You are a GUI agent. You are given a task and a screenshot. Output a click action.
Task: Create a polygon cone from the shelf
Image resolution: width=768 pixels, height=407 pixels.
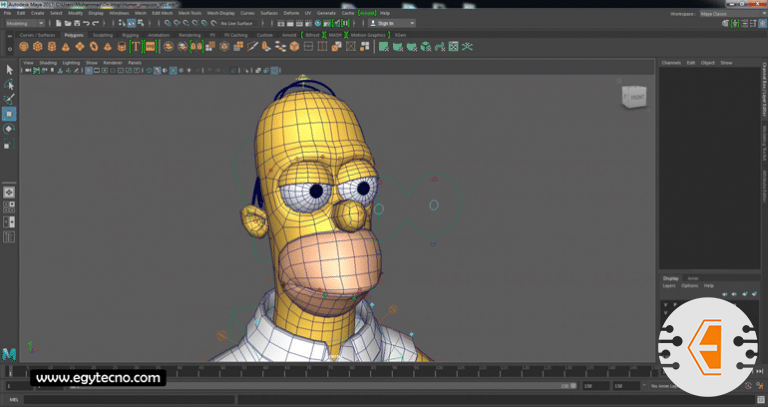click(x=65, y=47)
